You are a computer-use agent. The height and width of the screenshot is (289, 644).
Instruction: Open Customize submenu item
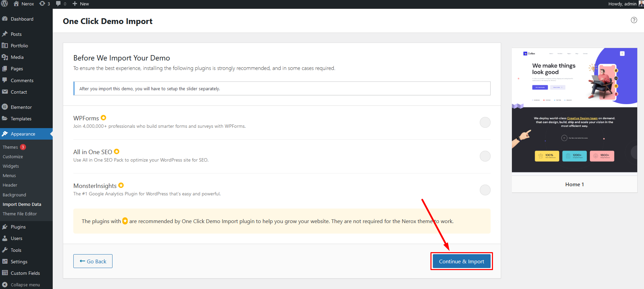(13, 156)
